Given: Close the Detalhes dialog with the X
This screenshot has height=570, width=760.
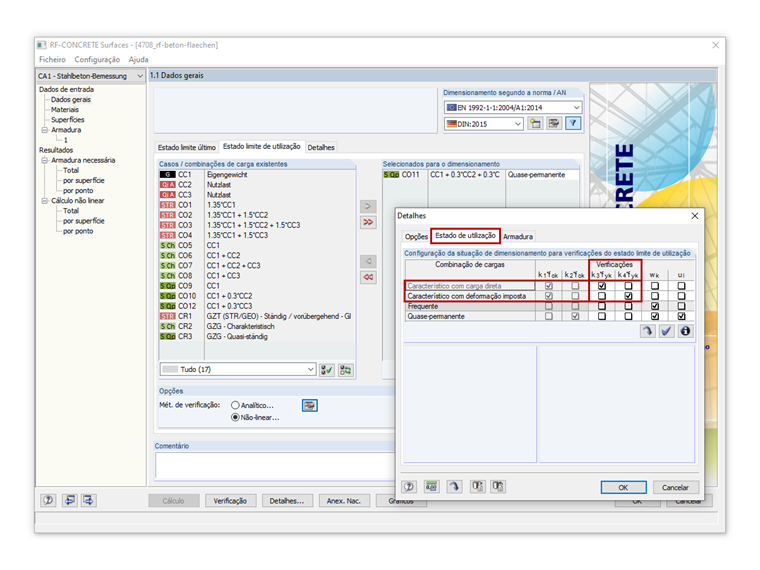Looking at the screenshot, I should (x=695, y=216).
